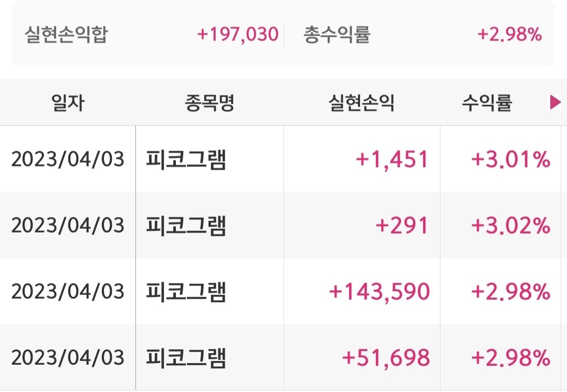Open the 피코그램 row with +1,451 profit
Viewport: 567px width, 392px height.
click(x=283, y=159)
